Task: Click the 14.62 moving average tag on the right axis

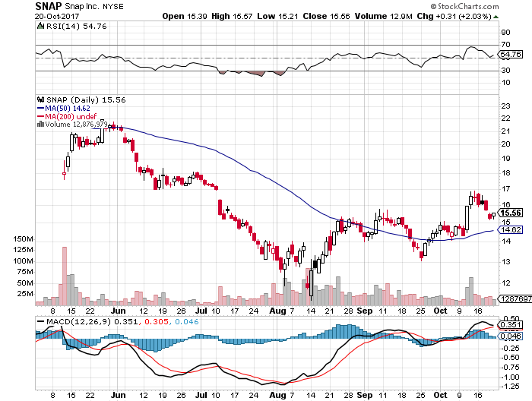Action: (508, 229)
